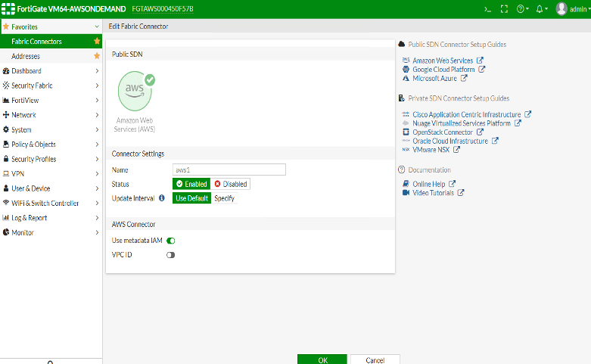Open Amazon Web Services setup guide
Screen dimensions: 591x364
pos(443,61)
